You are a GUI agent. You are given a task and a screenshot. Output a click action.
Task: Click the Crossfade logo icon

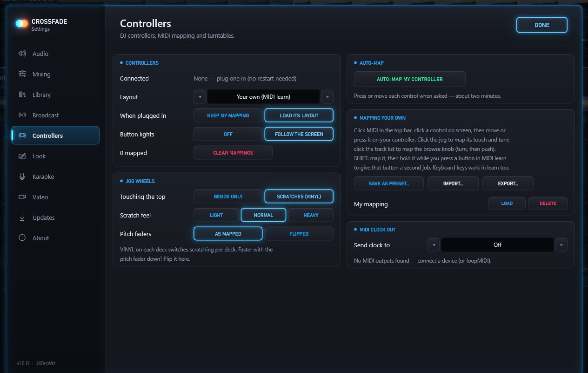(22, 23)
